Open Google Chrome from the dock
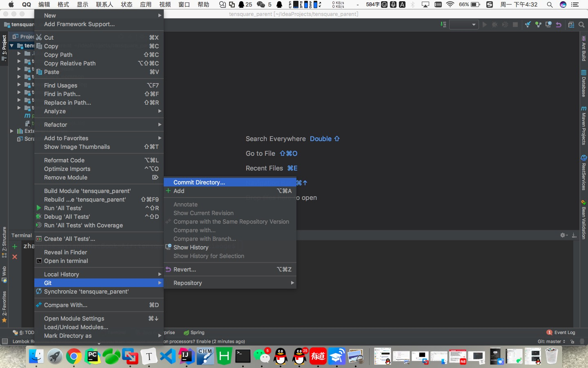The image size is (588, 368). [73, 357]
